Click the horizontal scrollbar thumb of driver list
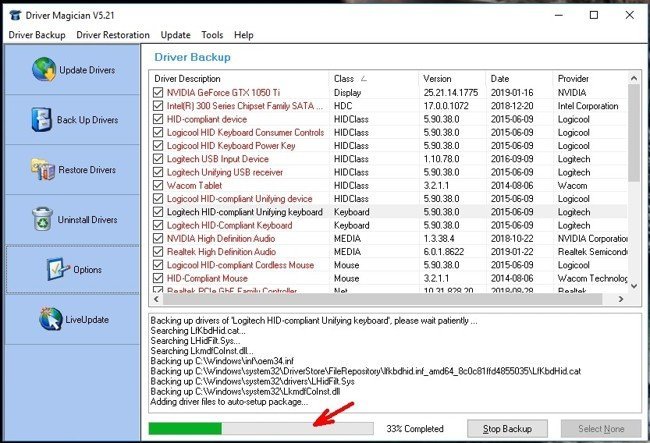650x443 pixels. click(382, 299)
